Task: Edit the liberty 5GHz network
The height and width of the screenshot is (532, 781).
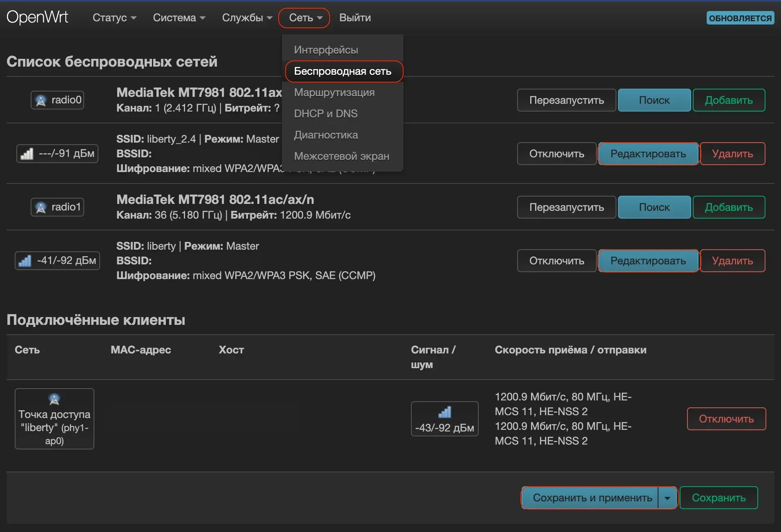Action: [x=648, y=261]
